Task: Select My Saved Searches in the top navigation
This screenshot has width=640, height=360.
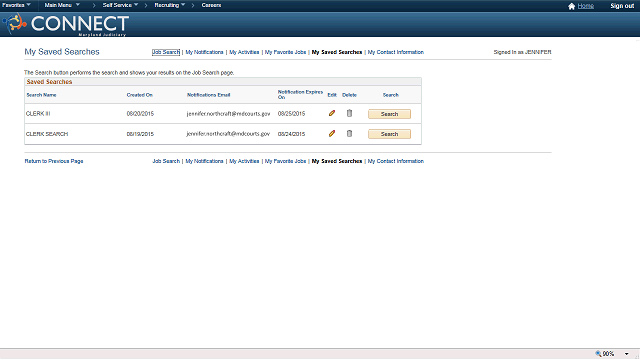Action: pos(337,52)
